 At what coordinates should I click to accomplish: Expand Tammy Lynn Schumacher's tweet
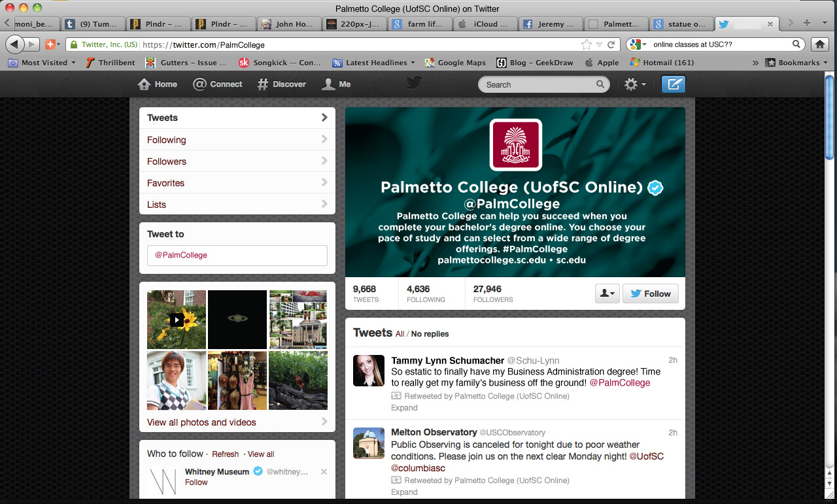coord(404,408)
